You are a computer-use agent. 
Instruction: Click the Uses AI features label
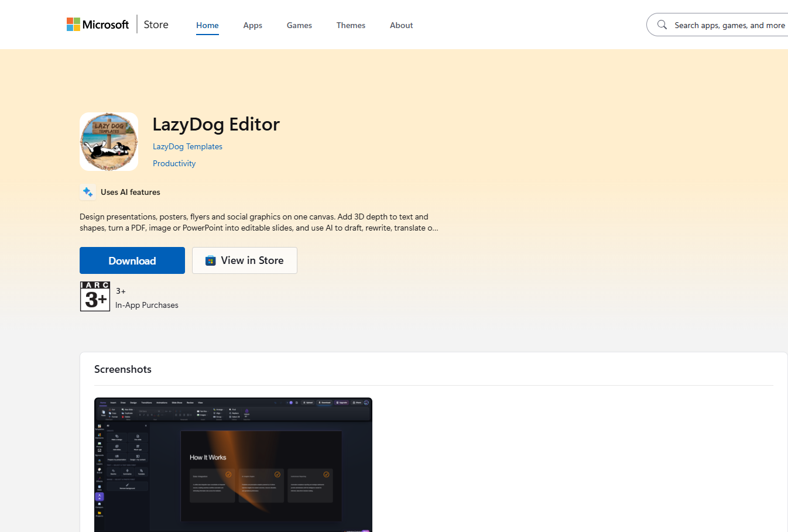click(x=130, y=192)
